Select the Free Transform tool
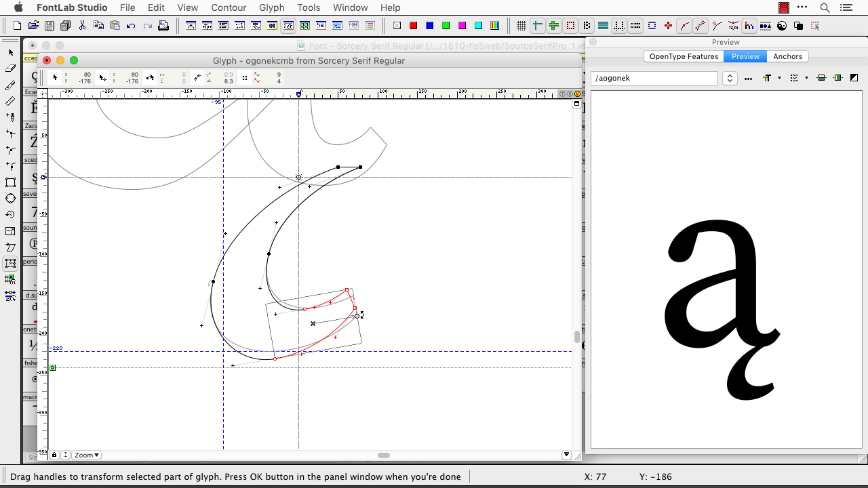The image size is (868, 488). pyautogui.click(x=10, y=264)
